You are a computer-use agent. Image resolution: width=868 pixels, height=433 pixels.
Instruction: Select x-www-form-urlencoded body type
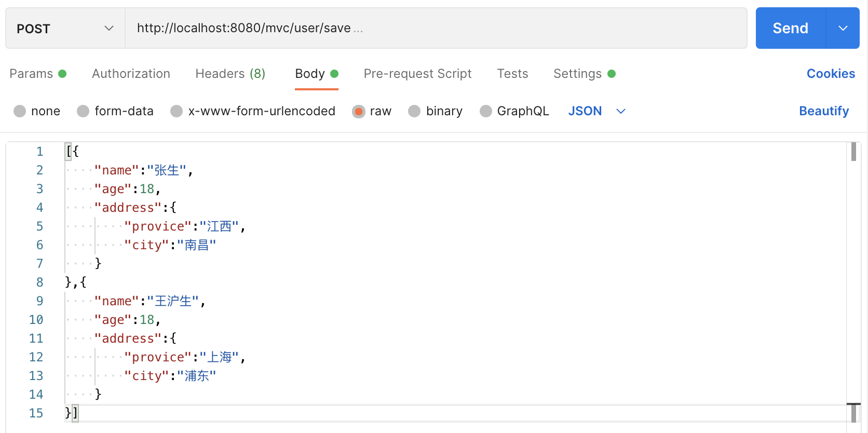tap(177, 111)
